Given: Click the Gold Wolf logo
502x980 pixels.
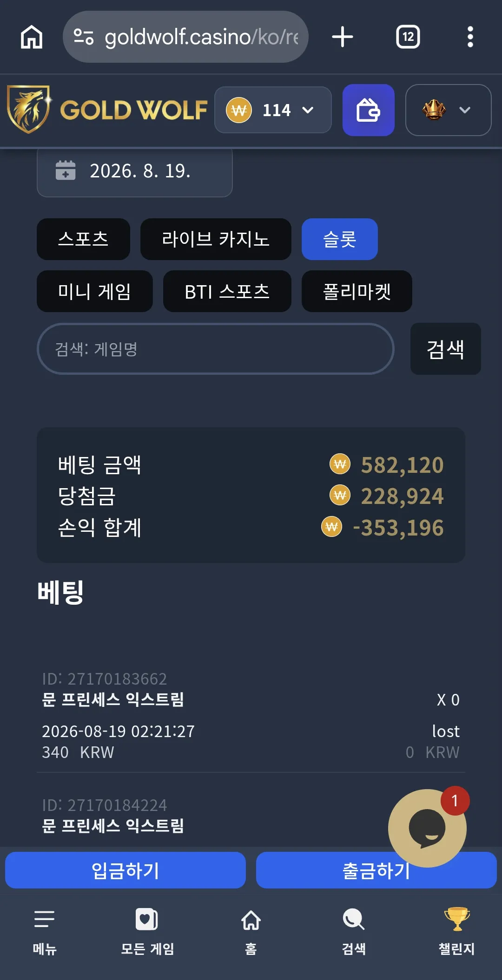Looking at the screenshot, I should [107, 110].
